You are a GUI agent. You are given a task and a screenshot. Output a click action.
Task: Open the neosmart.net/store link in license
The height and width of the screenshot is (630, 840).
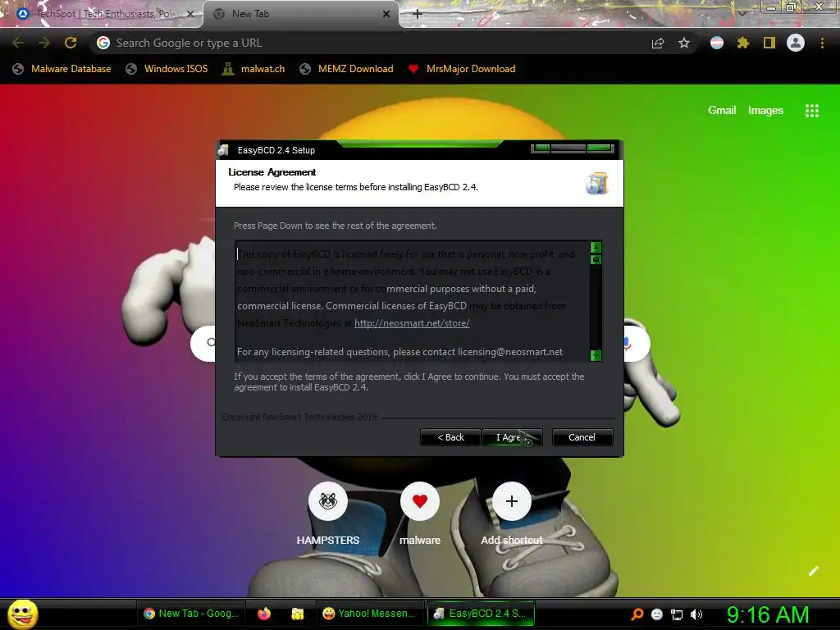click(x=412, y=323)
